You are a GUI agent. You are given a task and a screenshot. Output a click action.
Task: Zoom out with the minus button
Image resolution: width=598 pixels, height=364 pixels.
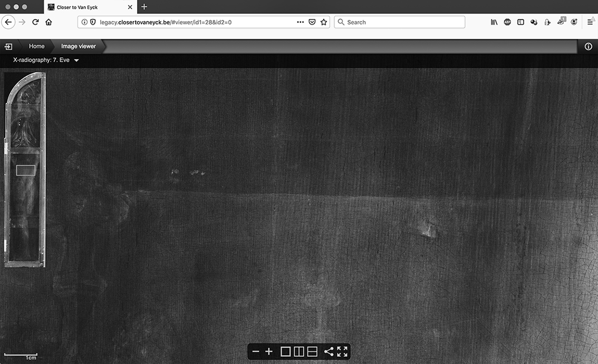click(x=256, y=351)
